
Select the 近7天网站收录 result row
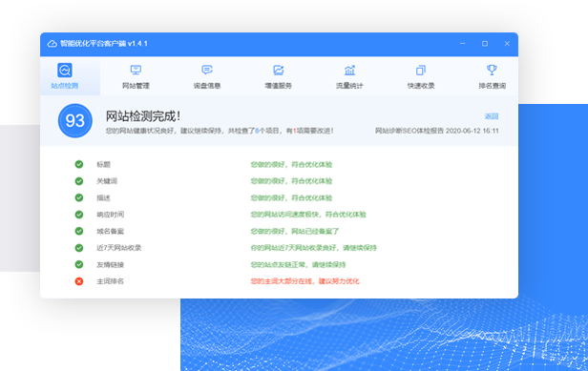pos(280,248)
